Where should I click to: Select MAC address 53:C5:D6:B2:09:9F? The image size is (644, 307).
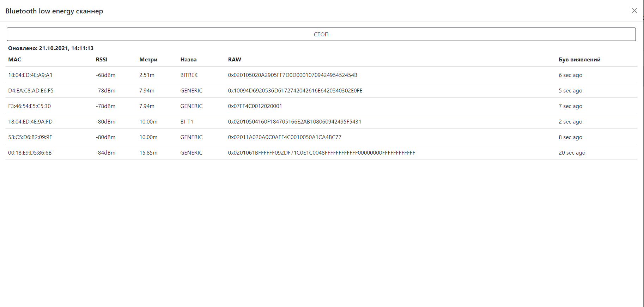click(x=30, y=137)
